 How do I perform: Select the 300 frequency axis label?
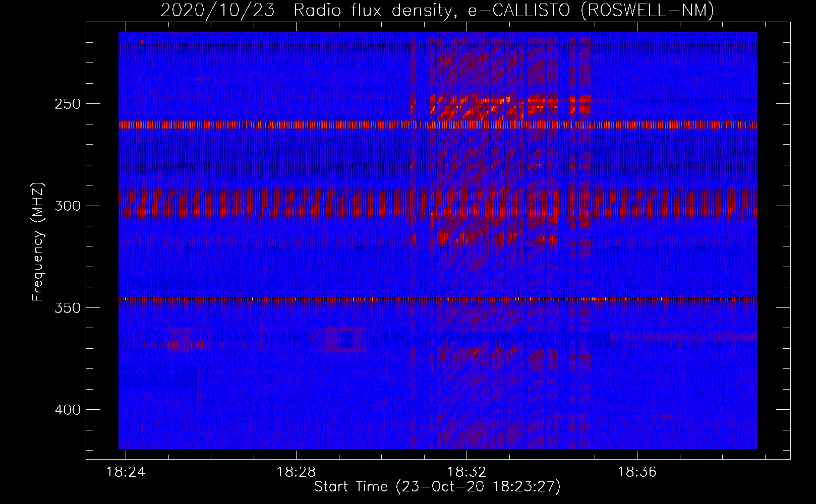pyautogui.click(x=67, y=206)
